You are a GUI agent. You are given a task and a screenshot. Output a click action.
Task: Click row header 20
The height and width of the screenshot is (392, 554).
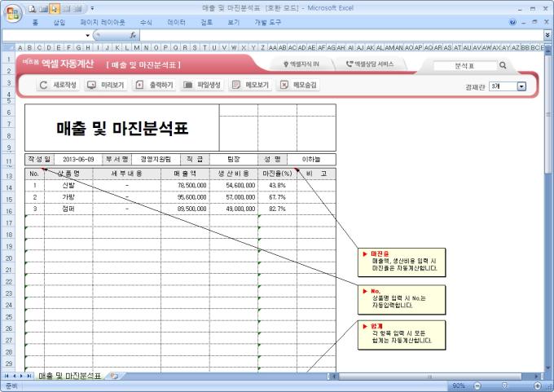(x=8, y=258)
